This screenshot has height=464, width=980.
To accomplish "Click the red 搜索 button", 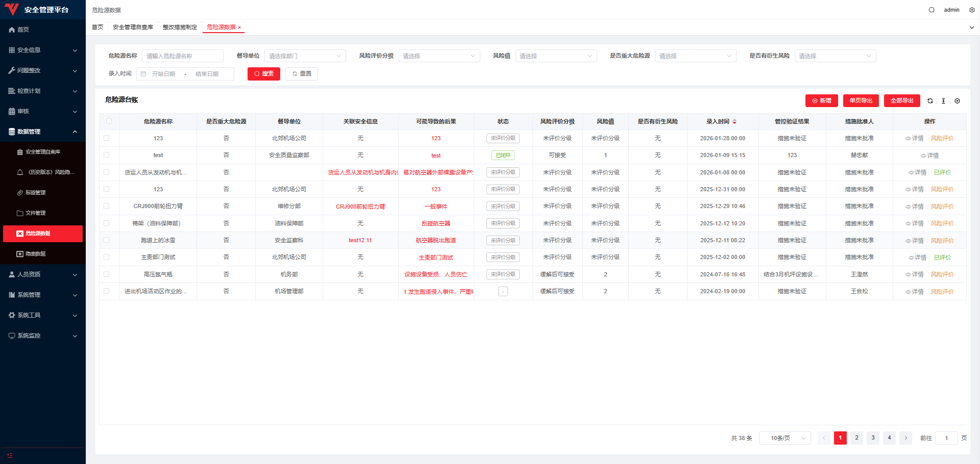I will [263, 74].
